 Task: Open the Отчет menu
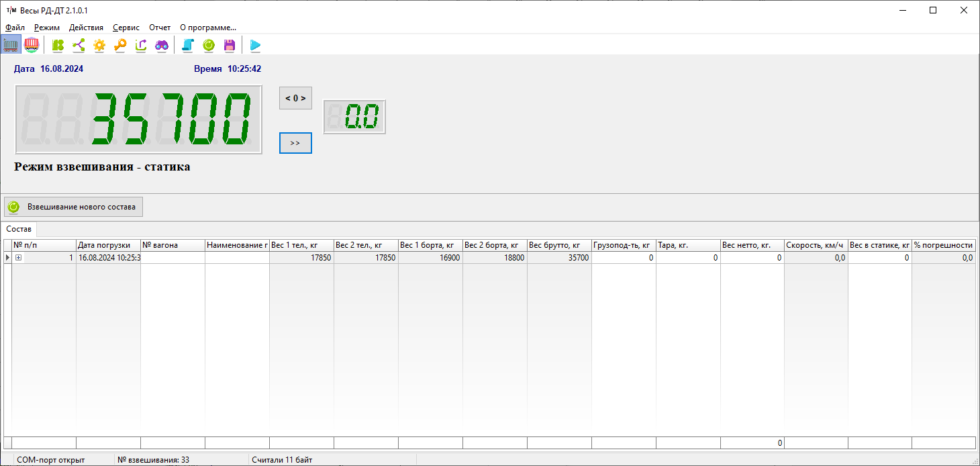[x=160, y=28]
